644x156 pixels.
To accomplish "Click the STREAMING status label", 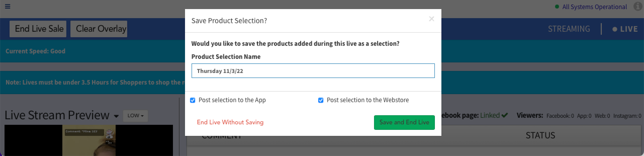I will point(569,29).
